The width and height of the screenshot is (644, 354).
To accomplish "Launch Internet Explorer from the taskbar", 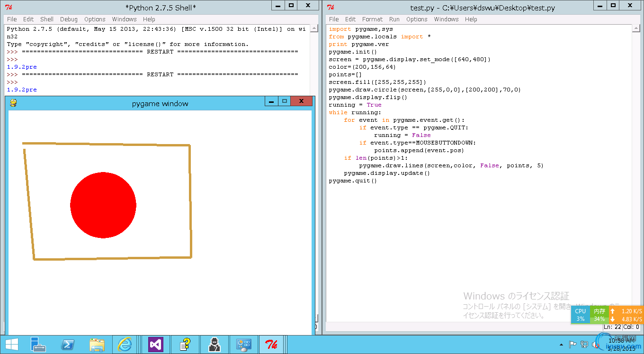I will point(126,345).
